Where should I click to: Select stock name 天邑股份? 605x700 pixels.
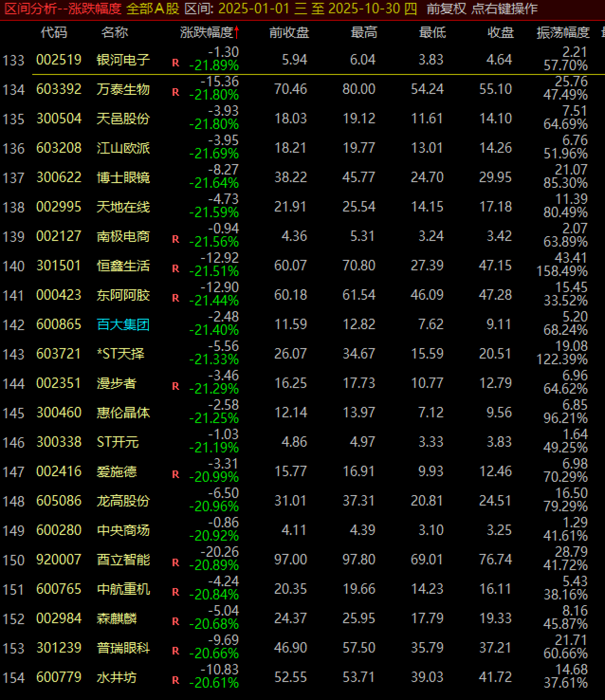pyautogui.click(x=123, y=119)
